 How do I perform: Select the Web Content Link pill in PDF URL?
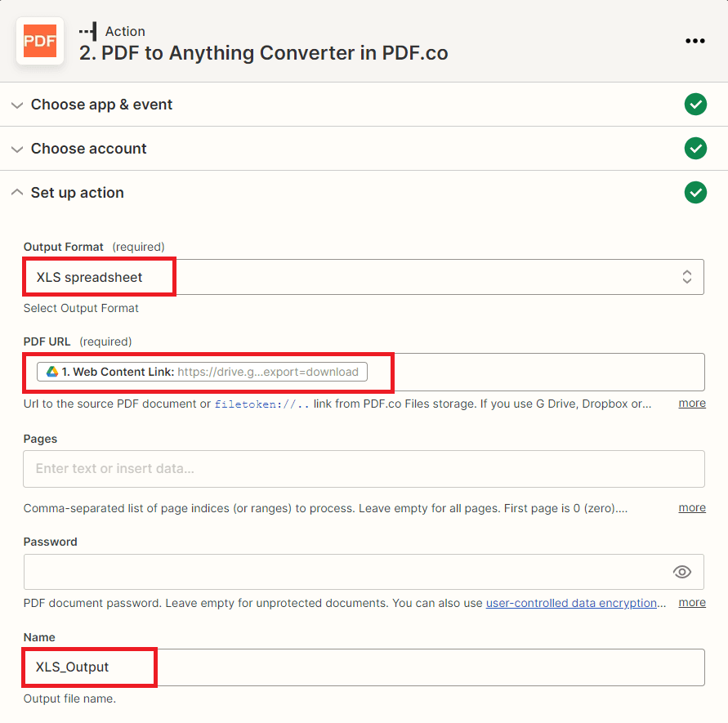[x=203, y=372]
